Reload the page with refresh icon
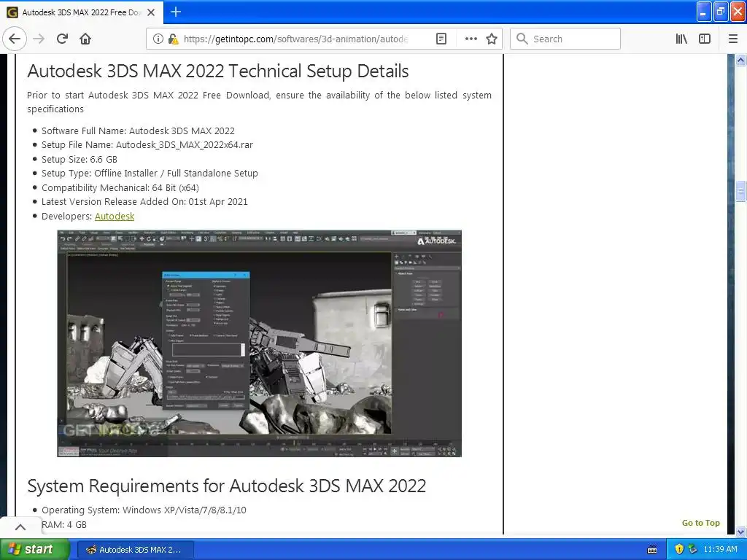This screenshot has height=560, width=747. (63, 39)
